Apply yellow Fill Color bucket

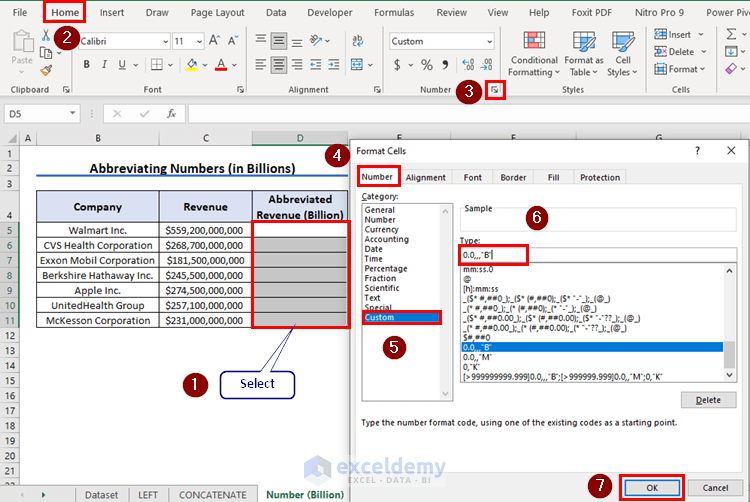[192, 64]
